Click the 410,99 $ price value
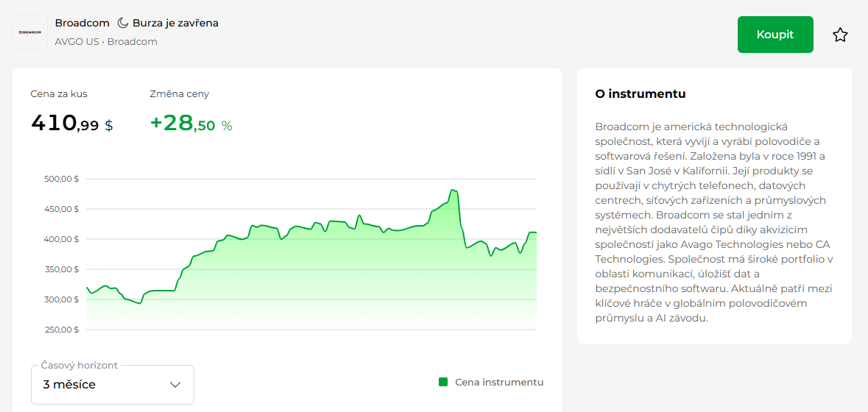The image size is (868, 412). [x=72, y=124]
